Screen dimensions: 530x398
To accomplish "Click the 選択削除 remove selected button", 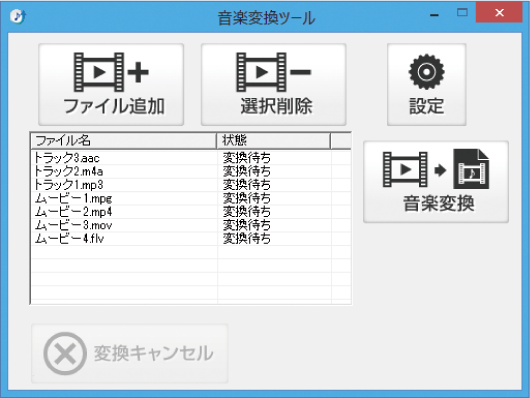I will click(x=273, y=85).
